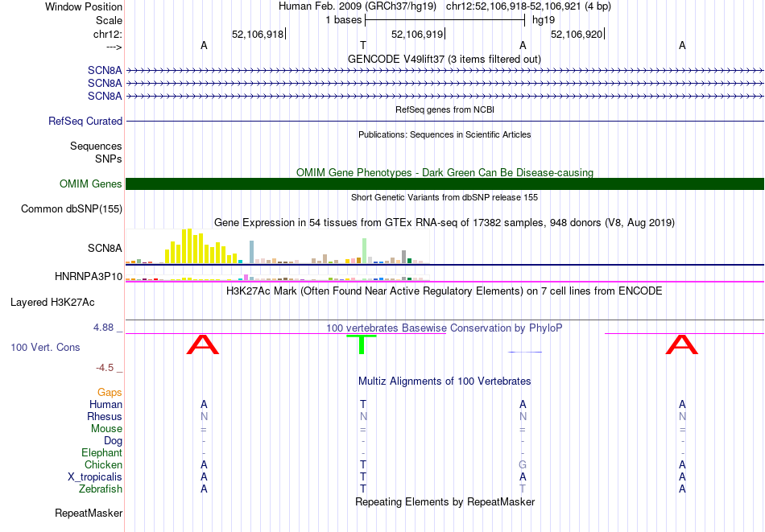Image resolution: width=765 pixels, height=532 pixels.
Task: Click the 100 Vert. Cons track label
Action: (x=45, y=347)
